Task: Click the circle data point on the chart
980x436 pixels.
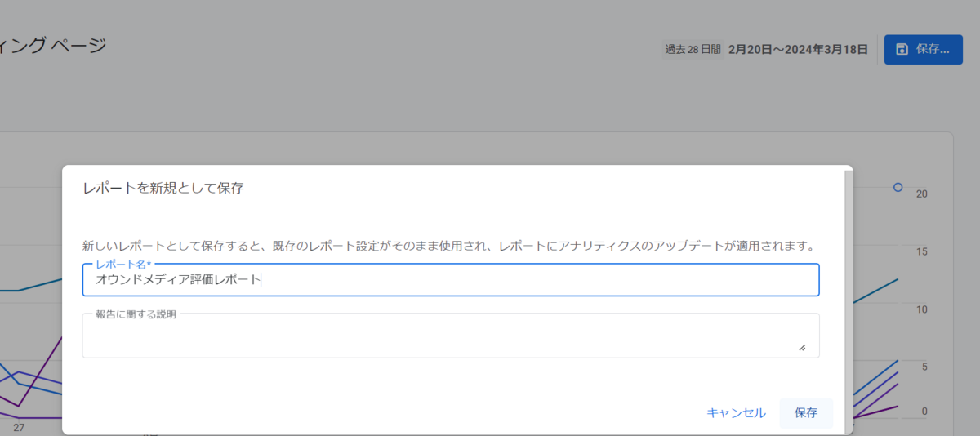Action: point(898,188)
